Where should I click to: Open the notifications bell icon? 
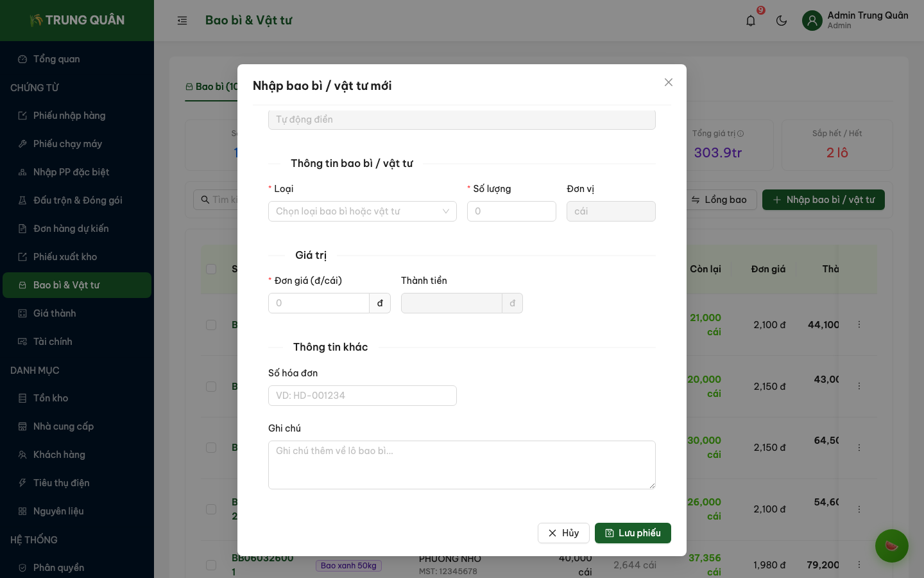(751, 21)
